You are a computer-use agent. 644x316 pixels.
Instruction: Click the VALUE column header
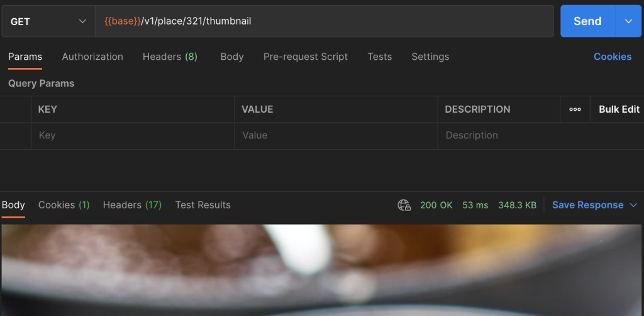[x=257, y=110]
